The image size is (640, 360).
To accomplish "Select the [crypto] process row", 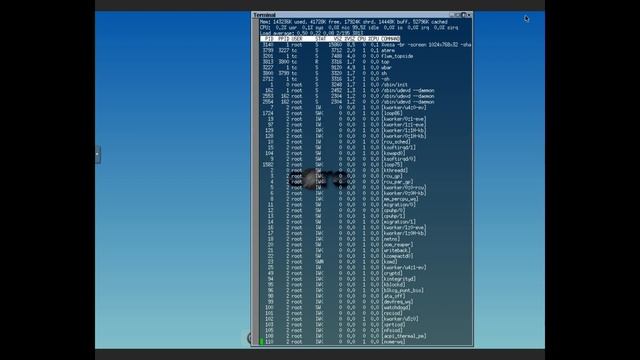I will [365, 273].
